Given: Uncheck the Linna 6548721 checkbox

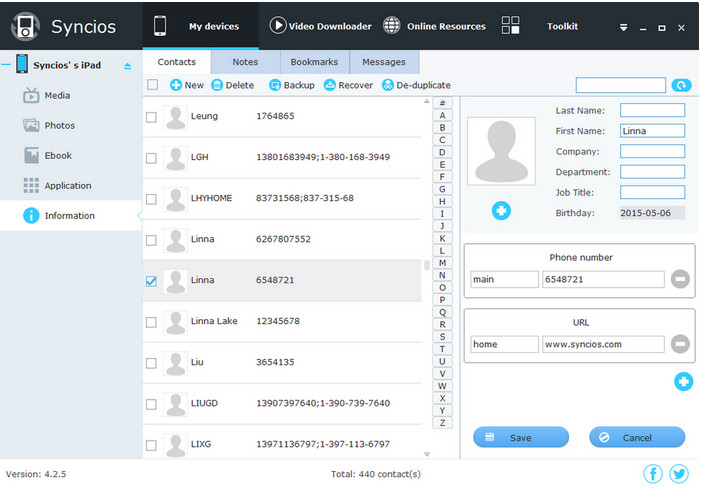Looking at the screenshot, I should click(x=151, y=281).
